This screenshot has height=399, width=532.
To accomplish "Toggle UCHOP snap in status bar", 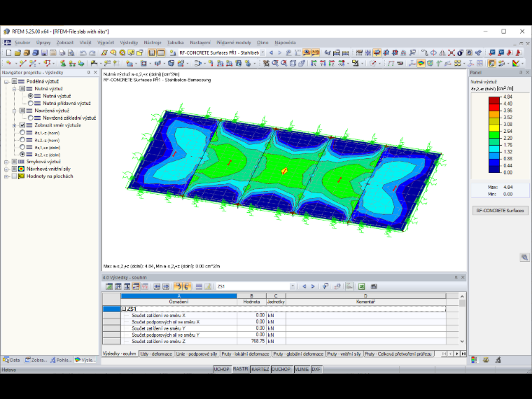I will (221, 369).
